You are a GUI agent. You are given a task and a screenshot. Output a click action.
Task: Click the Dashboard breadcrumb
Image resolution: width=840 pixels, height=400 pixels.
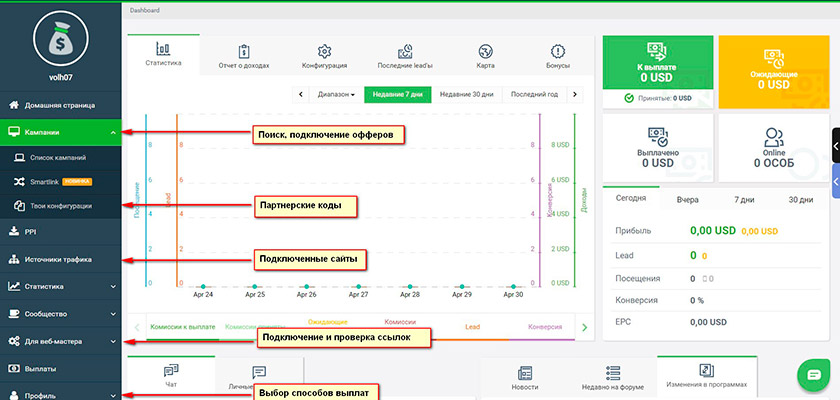[145, 10]
